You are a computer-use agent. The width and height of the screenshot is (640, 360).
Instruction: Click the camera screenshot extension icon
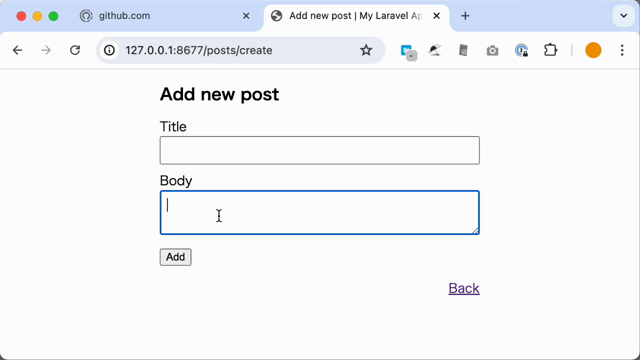tap(493, 51)
